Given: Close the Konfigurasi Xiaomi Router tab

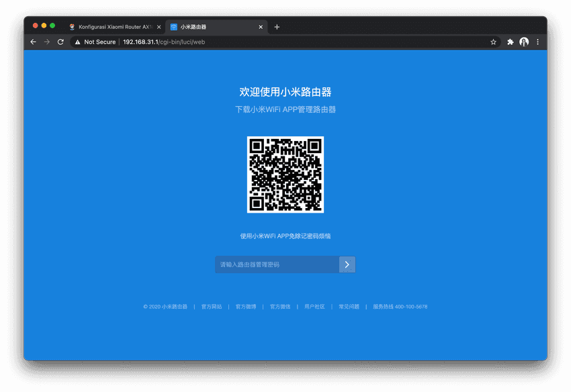Looking at the screenshot, I should [x=159, y=27].
